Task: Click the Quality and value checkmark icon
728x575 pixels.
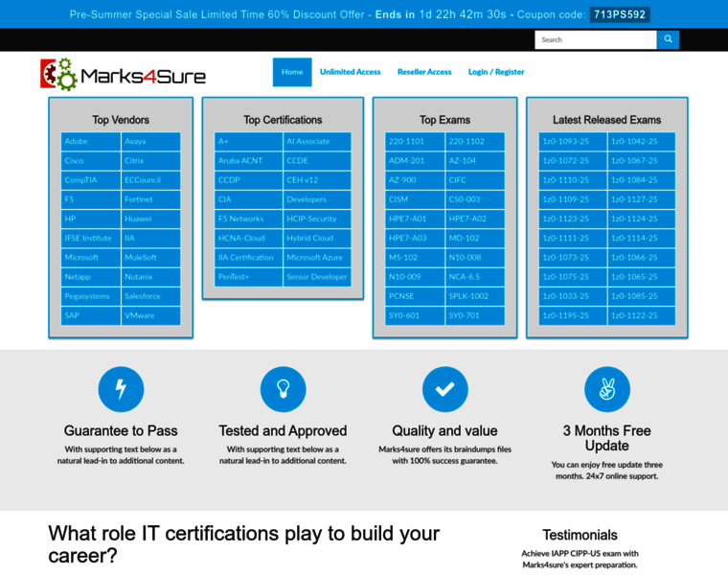Action: tap(444, 389)
